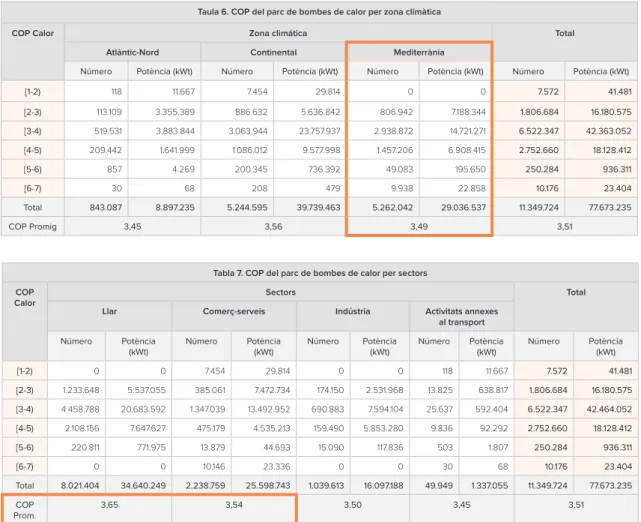Click cell value 2.938.872
The image size is (641, 522).
[x=393, y=131]
